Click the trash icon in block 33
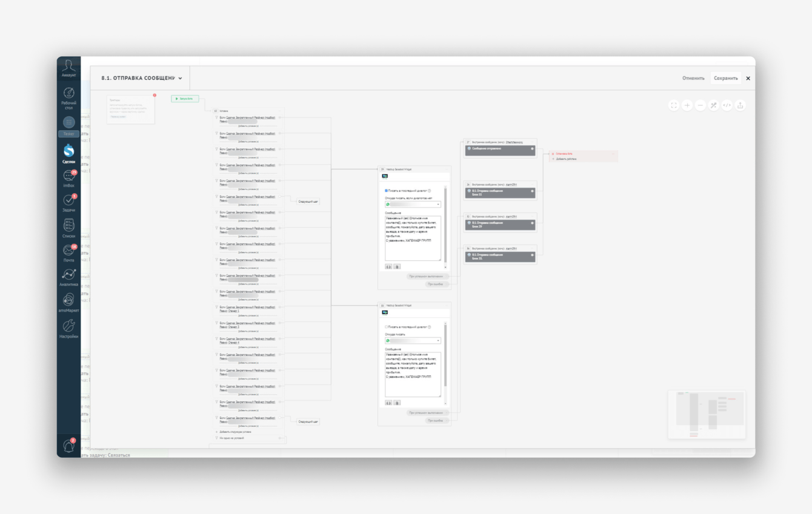Viewport: 812px width, 514px height. click(397, 403)
